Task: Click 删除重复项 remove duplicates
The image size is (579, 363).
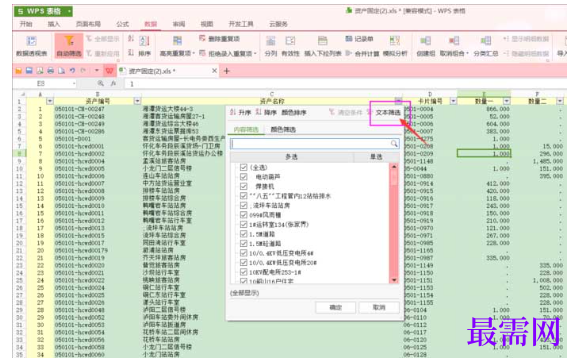Action: 219,39
